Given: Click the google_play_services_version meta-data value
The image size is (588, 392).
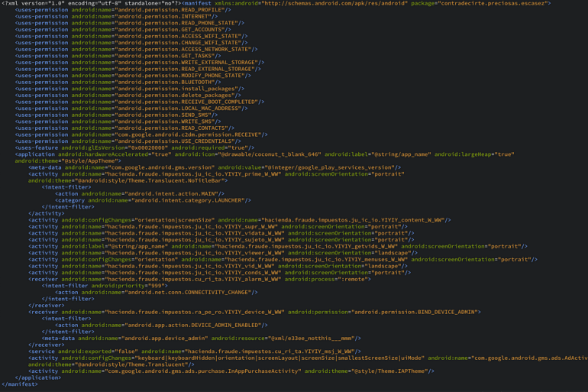Looking at the screenshot, I should [339, 167].
